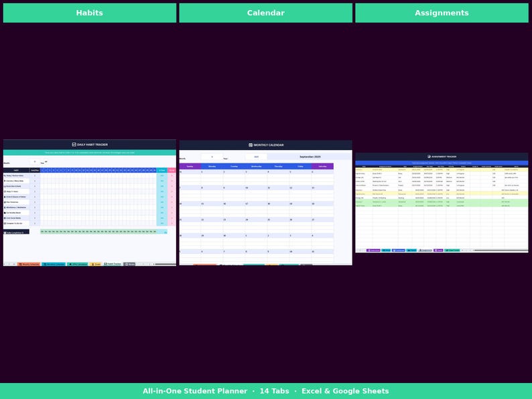Click the pink last column header in Habit Tracker
Viewport: 532px width, 399px height.
pos(172,170)
